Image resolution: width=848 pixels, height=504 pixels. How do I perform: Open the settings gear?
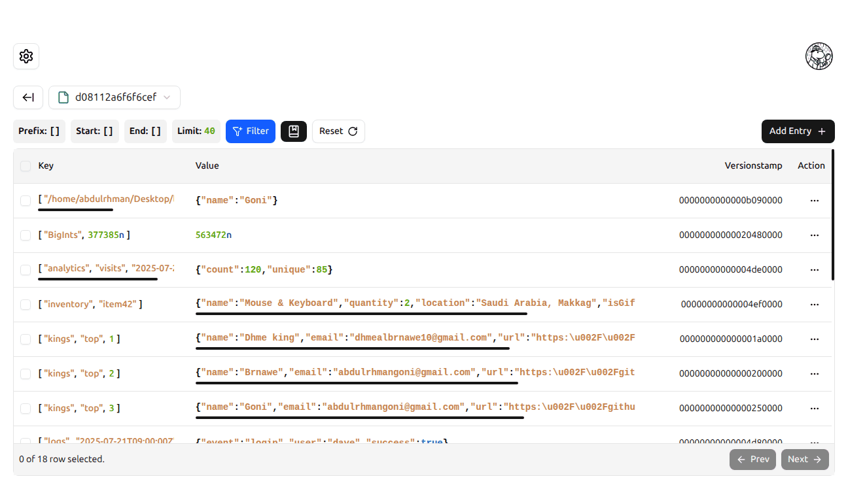click(x=26, y=56)
